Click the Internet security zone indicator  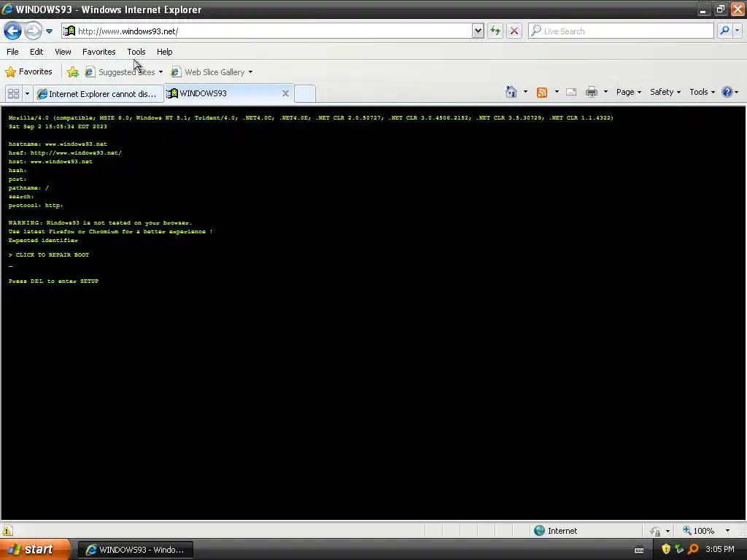pyautogui.click(x=555, y=531)
